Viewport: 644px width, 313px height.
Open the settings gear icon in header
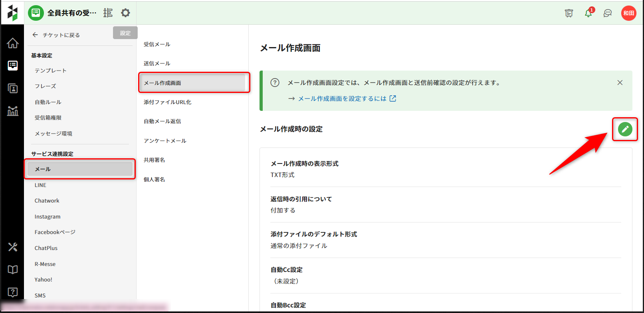point(125,13)
